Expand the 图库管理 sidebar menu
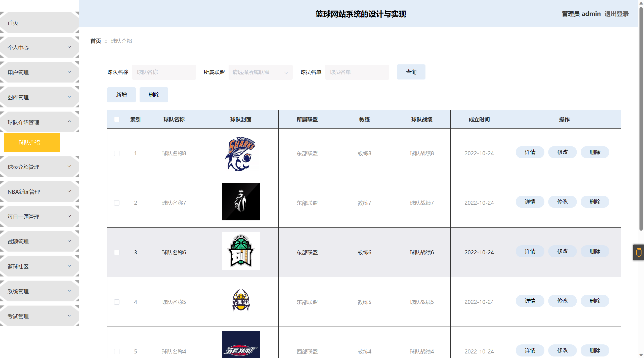The height and width of the screenshot is (358, 644). 39,97
